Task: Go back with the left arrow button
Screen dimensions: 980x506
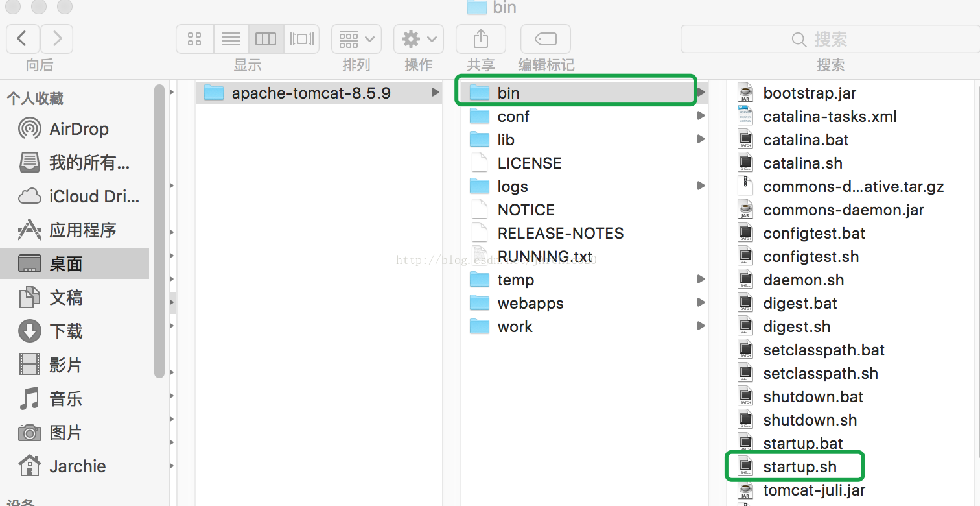Action: (x=23, y=39)
